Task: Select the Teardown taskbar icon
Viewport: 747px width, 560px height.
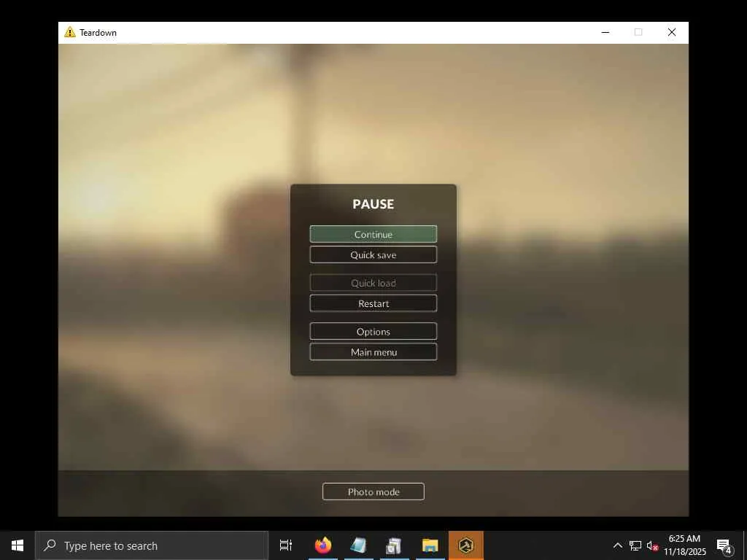Action: (x=466, y=545)
